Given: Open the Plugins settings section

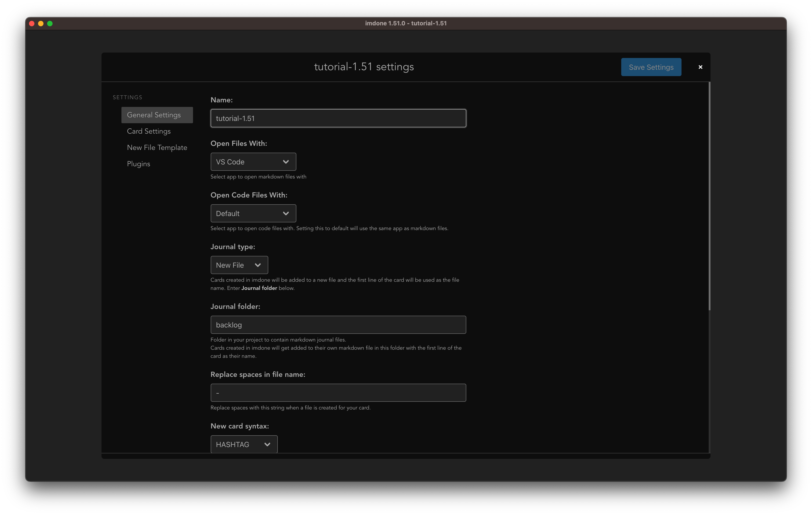Looking at the screenshot, I should click(x=139, y=164).
